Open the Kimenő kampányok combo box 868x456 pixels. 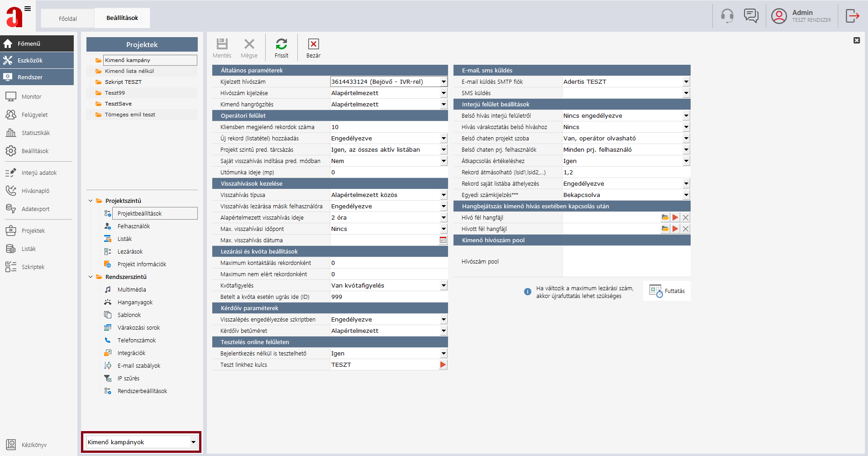click(193, 442)
